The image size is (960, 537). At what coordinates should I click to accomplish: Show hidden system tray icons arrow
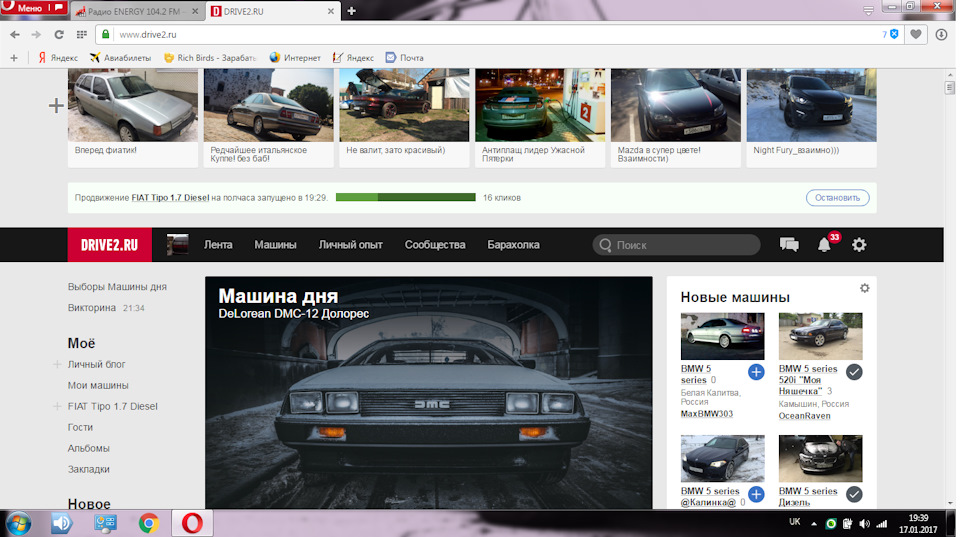(814, 524)
